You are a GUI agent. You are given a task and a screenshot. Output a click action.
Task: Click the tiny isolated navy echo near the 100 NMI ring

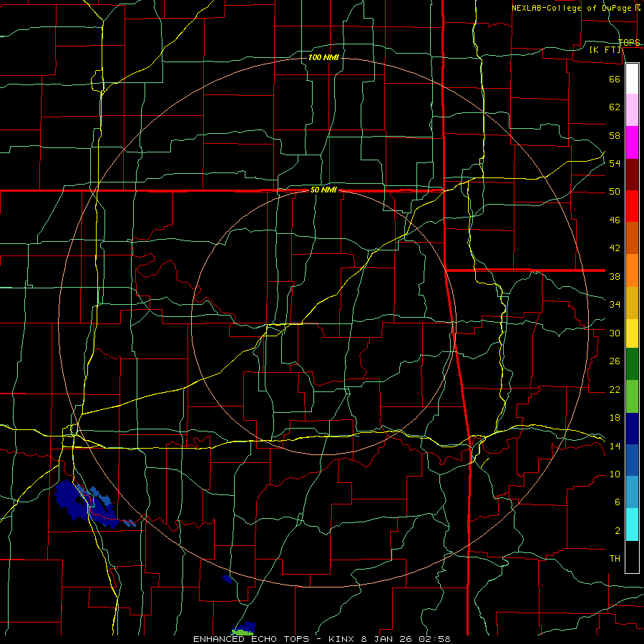(227, 579)
